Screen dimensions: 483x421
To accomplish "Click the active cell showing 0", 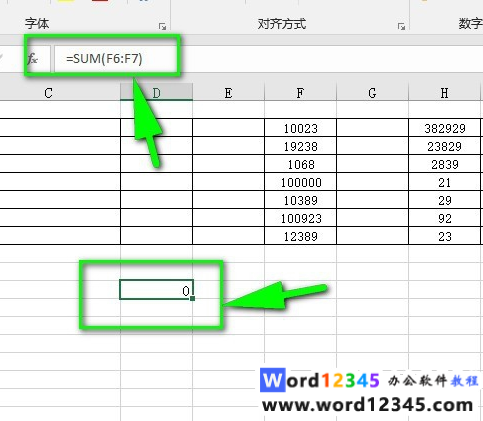I will click(156, 290).
